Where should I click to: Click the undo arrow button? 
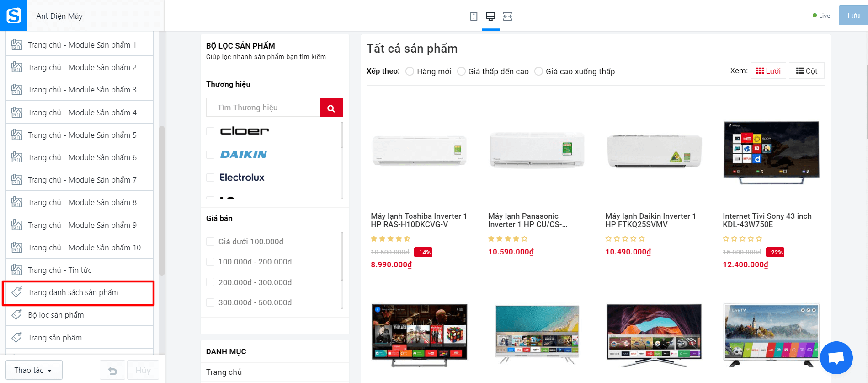tap(112, 370)
